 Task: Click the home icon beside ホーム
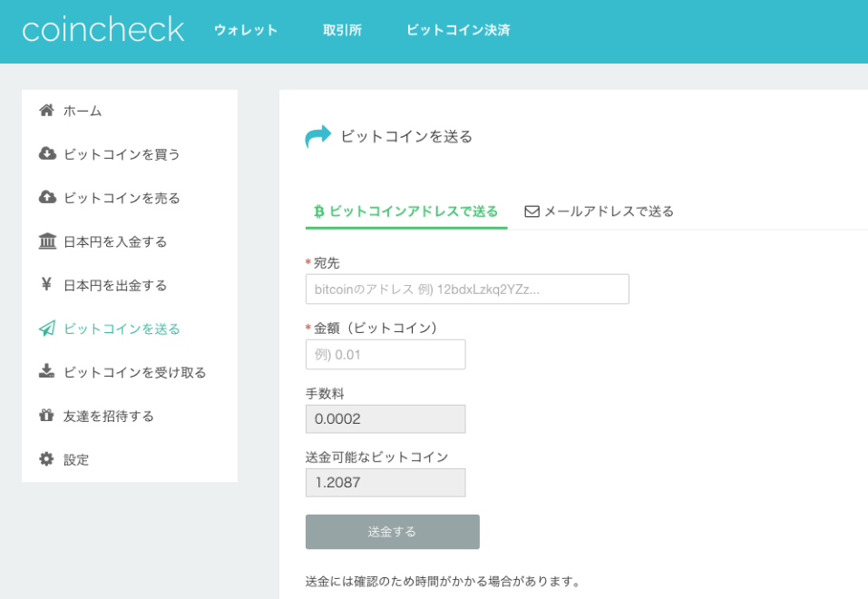(46, 110)
